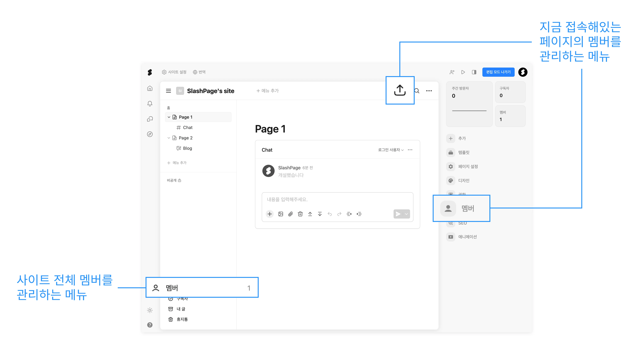This screenshot has height=361, width=644.
Task: Collapse the Page 1 tree chevron
Action: point(169,117)
